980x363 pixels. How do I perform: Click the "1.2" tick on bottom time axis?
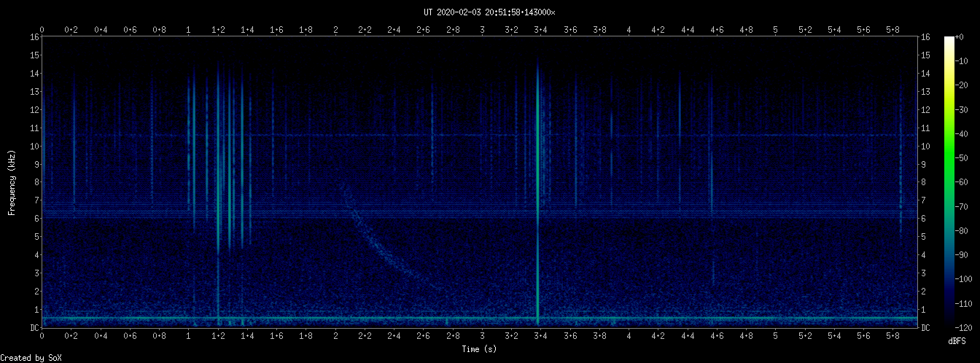[218, 337]
